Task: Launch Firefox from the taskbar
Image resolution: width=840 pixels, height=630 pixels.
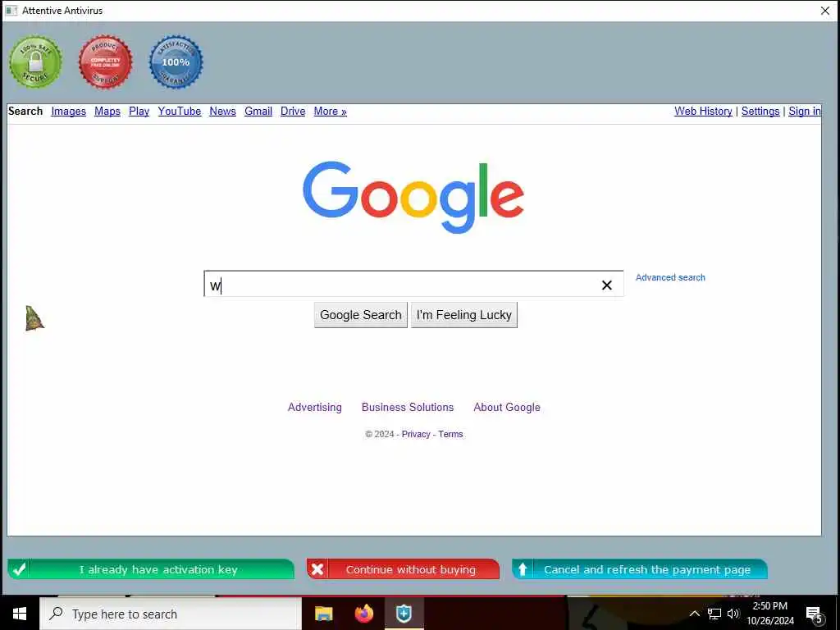Action: [363, 614]
